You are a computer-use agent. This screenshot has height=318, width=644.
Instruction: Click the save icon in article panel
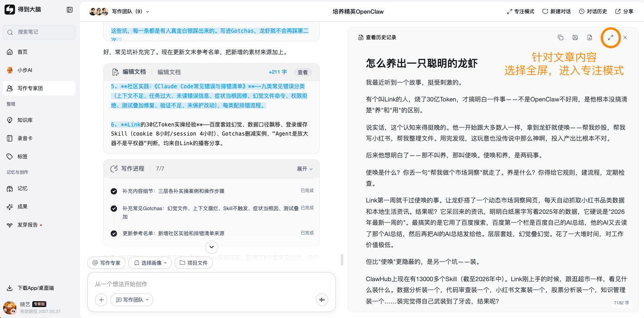[575, 37]
